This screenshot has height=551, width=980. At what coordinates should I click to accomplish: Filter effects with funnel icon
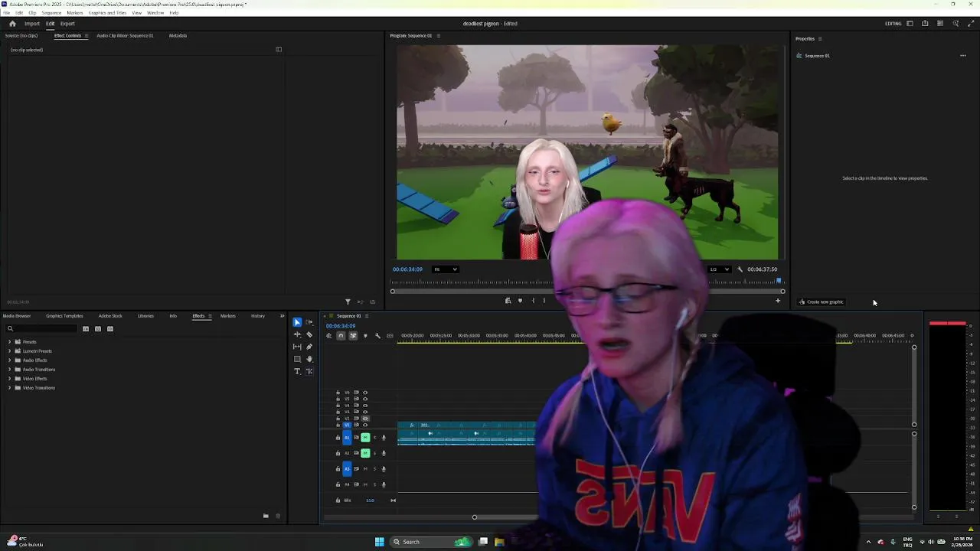coord(348,302)
